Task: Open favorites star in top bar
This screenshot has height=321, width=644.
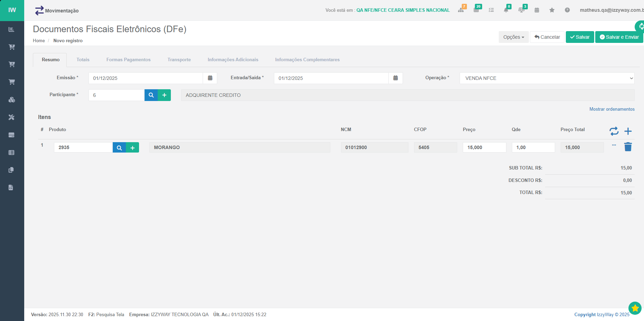Action: point(552,10)
